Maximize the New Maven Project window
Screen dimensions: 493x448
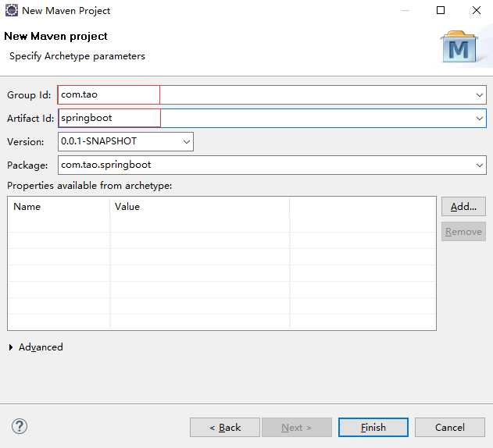[441, 10]
